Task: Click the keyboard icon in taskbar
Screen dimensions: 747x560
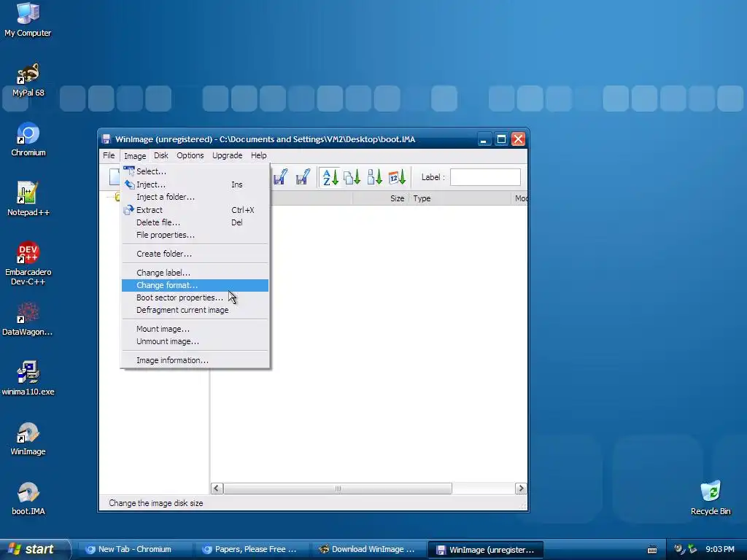Action: [x=652, y=550]
